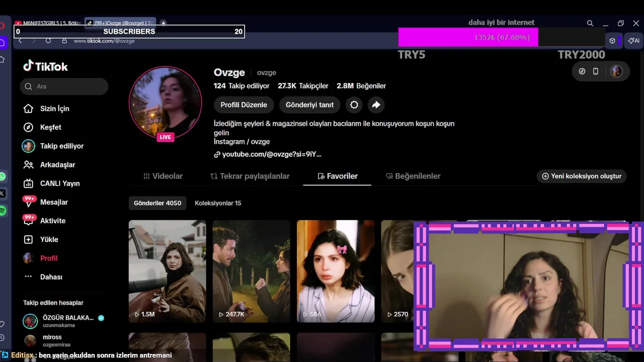Open WhatsApp in the browser sidebar
This screenshot has width=644, height=362.
click(3, 176)
